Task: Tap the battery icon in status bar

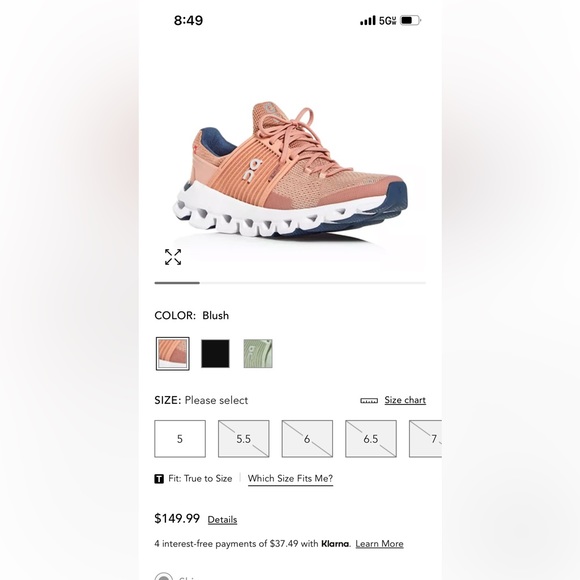Action: (411, 20)
